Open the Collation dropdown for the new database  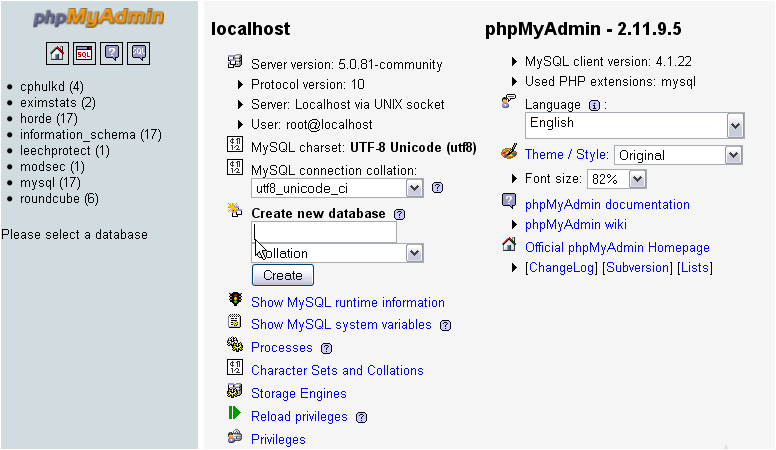tap(337, 253)
